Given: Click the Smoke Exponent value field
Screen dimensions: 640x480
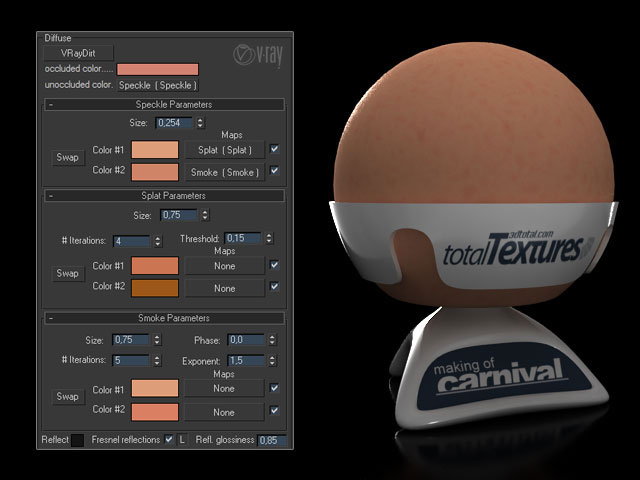Looking at the screenshot, I should (246, 360).
